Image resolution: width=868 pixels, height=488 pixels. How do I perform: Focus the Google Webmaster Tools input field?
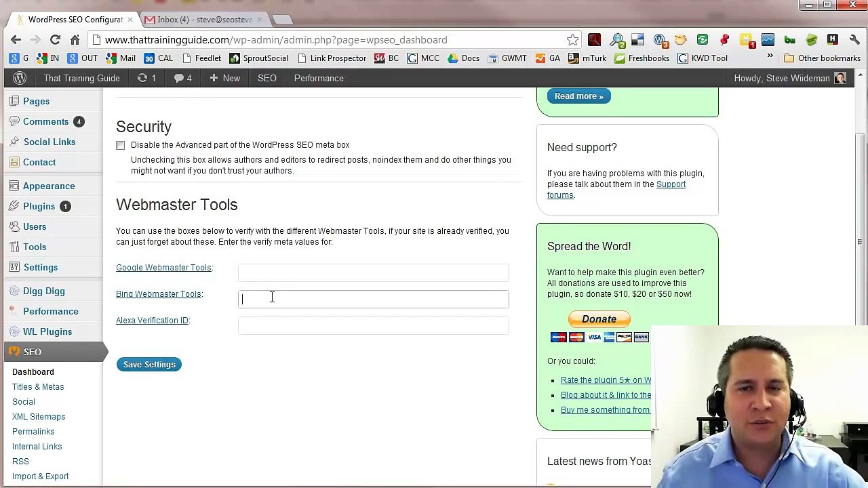[374, 272]
